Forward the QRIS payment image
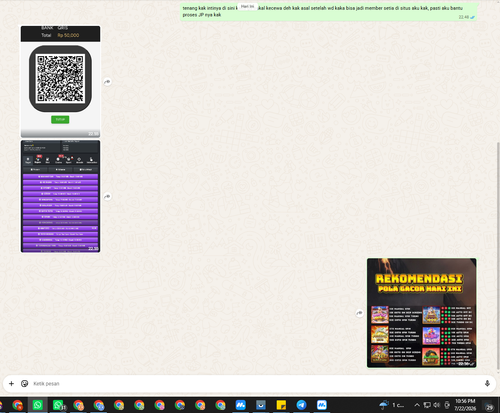Viewport: 500px width, 413px height. click(107, 82)
